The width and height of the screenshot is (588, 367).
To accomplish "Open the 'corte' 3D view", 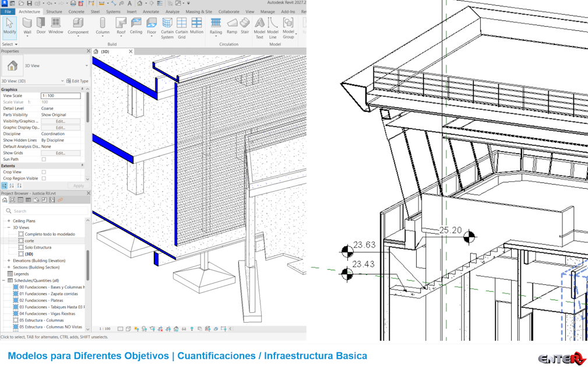I will [x=29, y=241].
